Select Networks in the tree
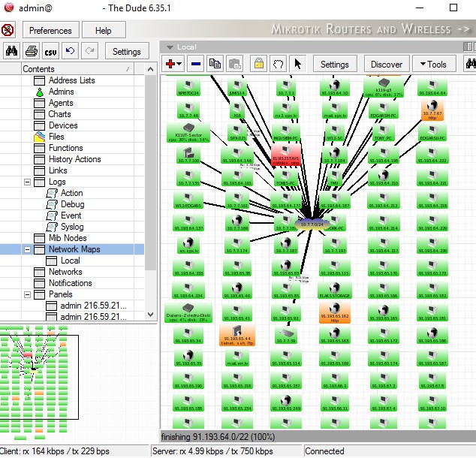476x458 pixels. point(65,272)
